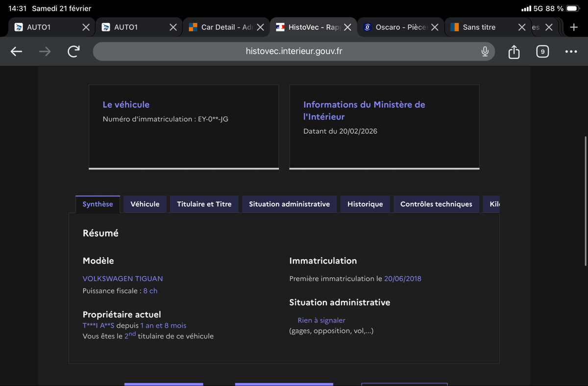
Task: Open the browser three-dots menu
Action: [x=571, y=51]
